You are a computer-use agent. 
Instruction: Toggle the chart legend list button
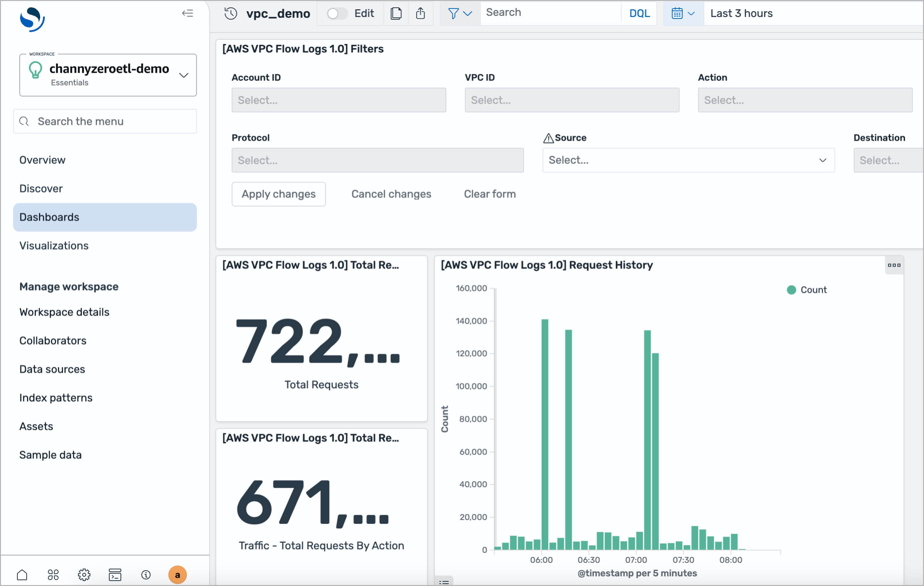444,582
